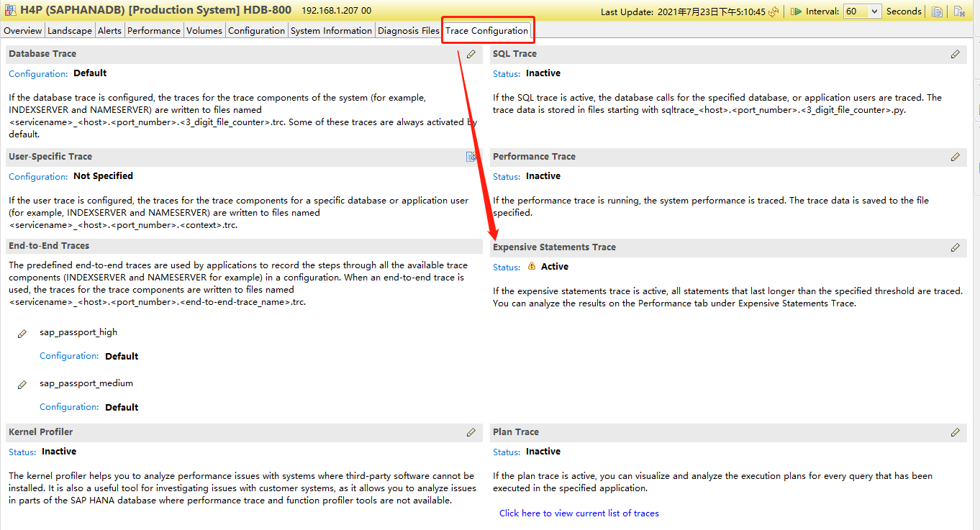Click sap_passport_medium Configuration label

69,407
